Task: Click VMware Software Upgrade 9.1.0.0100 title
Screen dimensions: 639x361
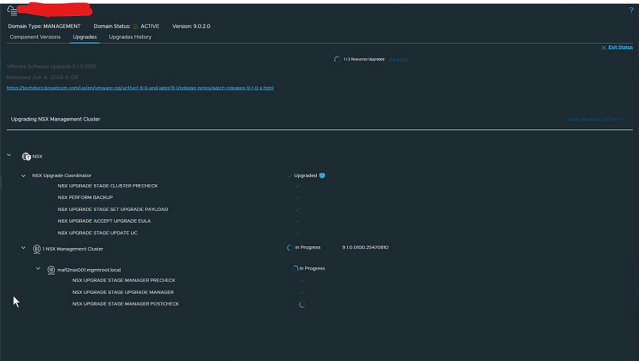Action: [52, 66]
